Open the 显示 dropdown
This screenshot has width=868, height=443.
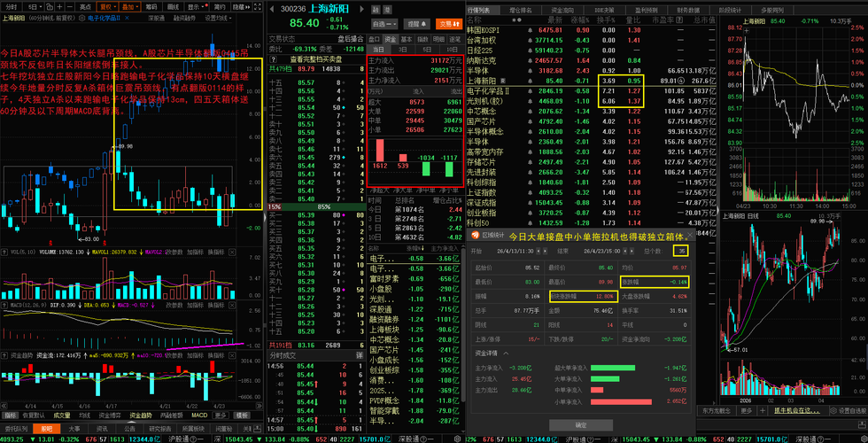[197, 7]
